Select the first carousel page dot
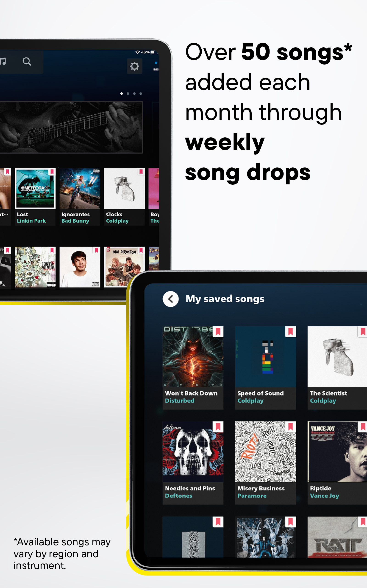 point(122,93)
